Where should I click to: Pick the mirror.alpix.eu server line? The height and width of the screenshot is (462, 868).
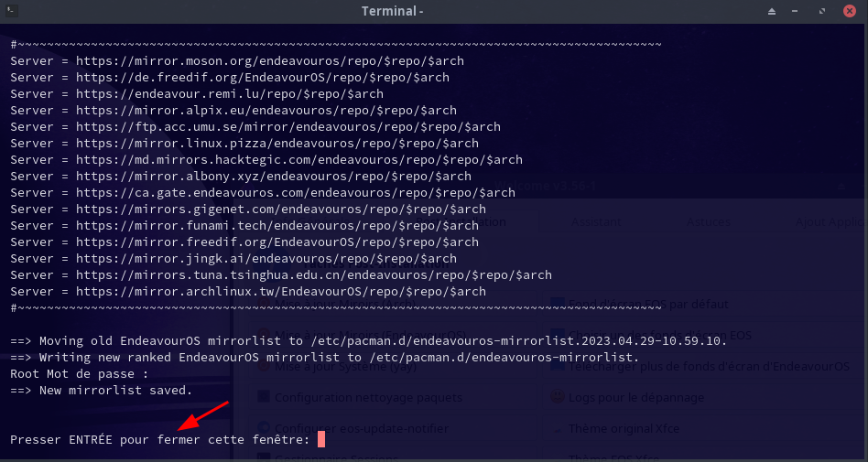click(x=233, y=111)
